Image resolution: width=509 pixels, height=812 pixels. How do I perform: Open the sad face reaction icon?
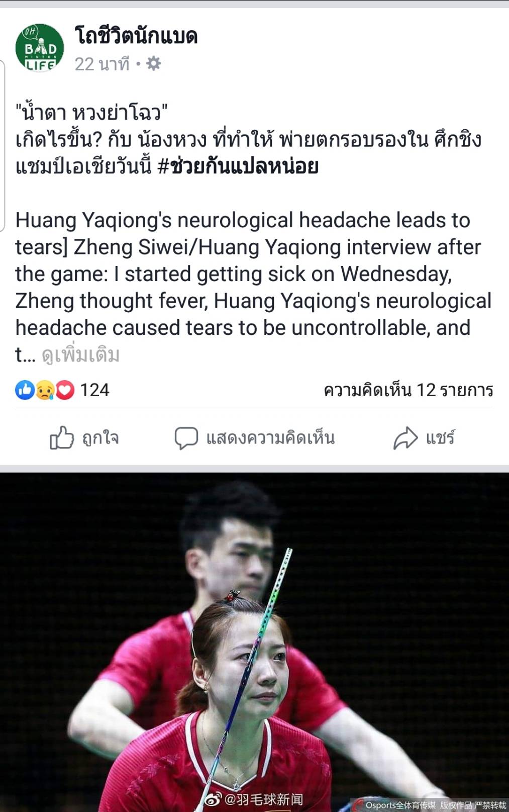click(45, 390)
